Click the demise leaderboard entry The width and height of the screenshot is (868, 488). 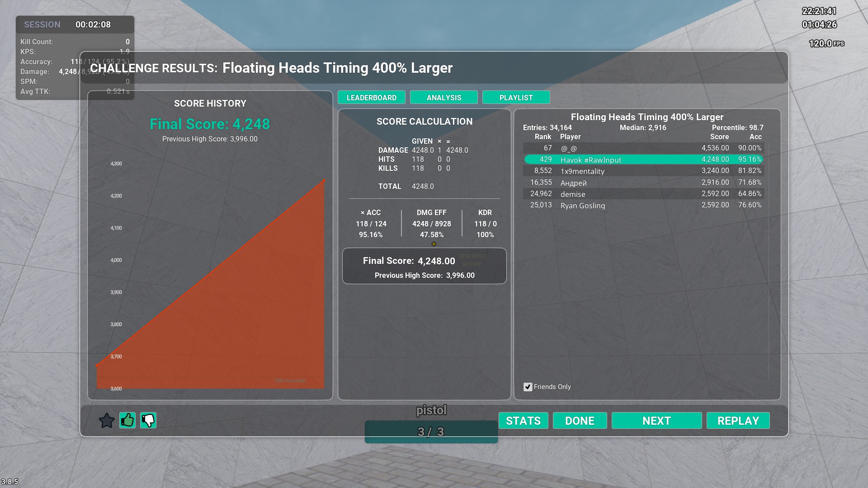pyautogui.click(x=643, y=194)
